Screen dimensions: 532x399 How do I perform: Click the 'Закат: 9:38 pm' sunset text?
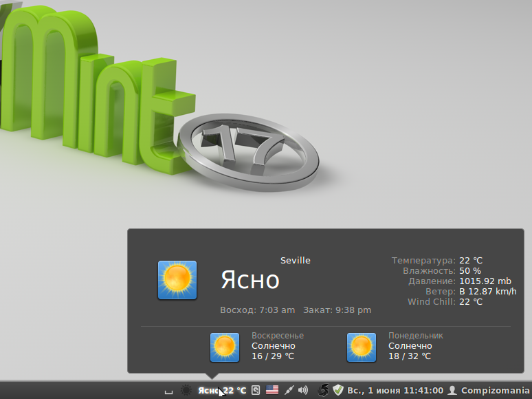pyautogui.click(x=337, y=310)
